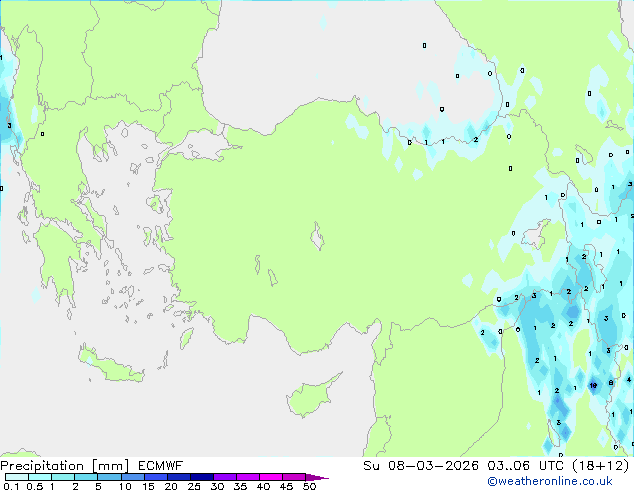Click the 0.5–1 mm legend color box
Screen dimensions: 634x490
pyautogui.click(x=40, y=477)
